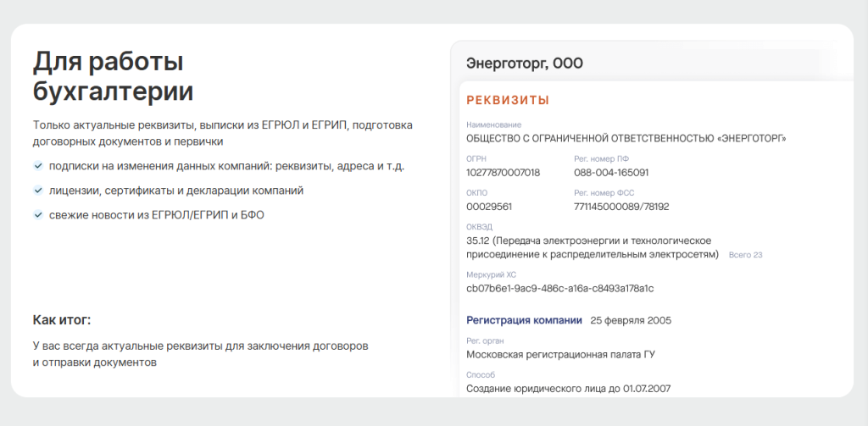Click the ОКПО value 00029561

[489, 207]
